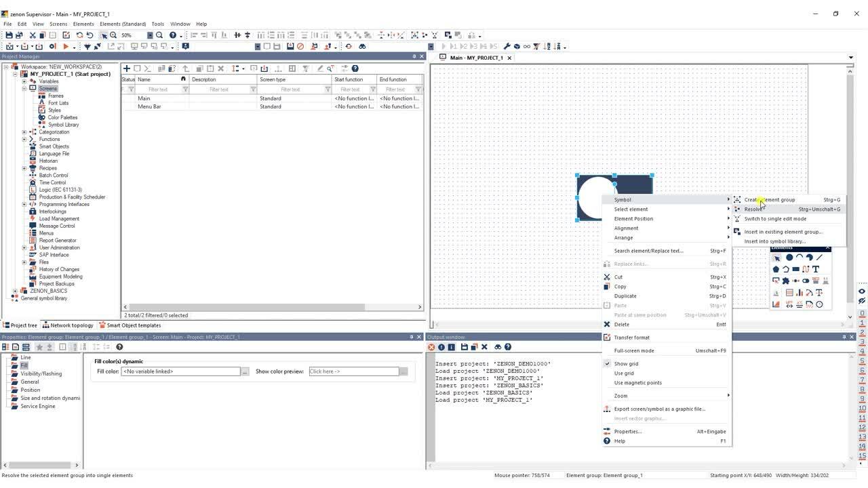Choose the polygon tool in Elements palette
This screenshot has width=868, height=488.
click(776, 269)
